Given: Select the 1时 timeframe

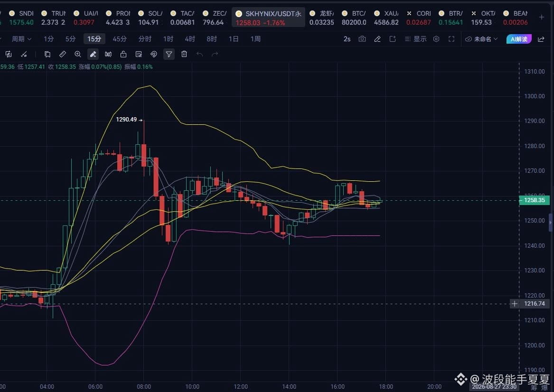Looking at the screenshot, I should 168,39.
